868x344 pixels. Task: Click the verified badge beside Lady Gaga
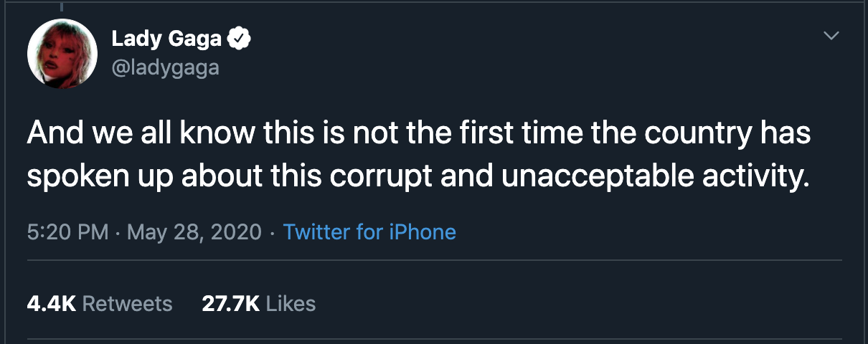click(239, 39)
